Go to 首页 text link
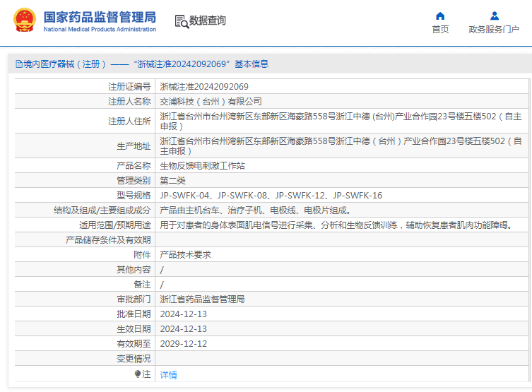 [440, 30]
